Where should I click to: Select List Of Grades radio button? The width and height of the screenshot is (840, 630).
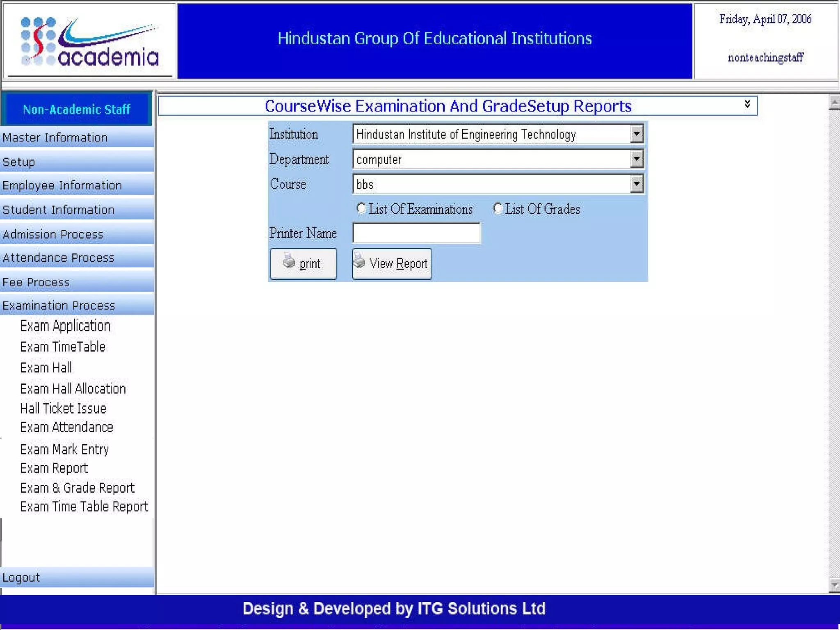[498, 208]
